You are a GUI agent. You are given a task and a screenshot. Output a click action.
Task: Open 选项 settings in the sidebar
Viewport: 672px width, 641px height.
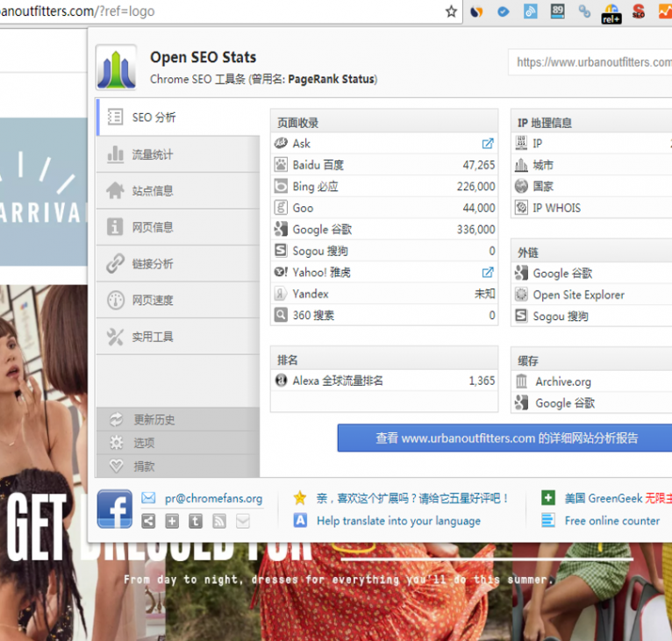[x=144, y=443]
